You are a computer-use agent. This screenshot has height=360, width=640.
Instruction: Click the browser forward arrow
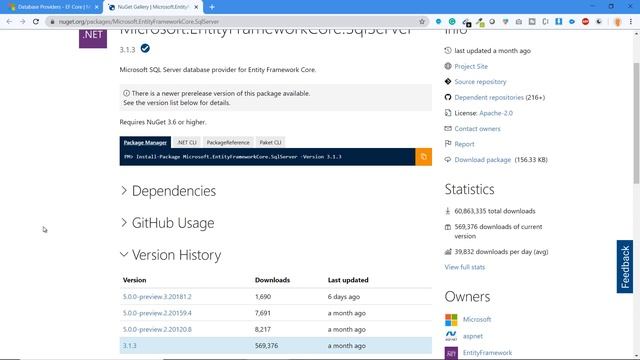point(22,22)
